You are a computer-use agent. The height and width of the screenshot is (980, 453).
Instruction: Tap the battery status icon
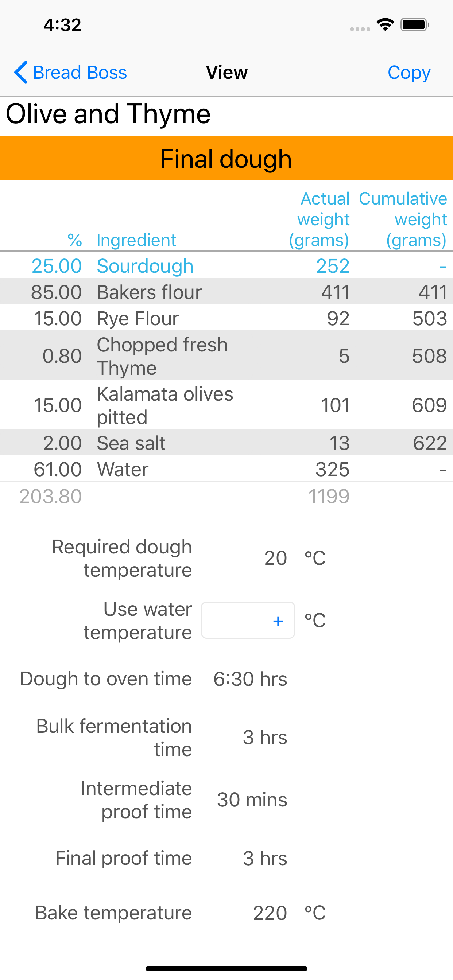click(415, 25)
